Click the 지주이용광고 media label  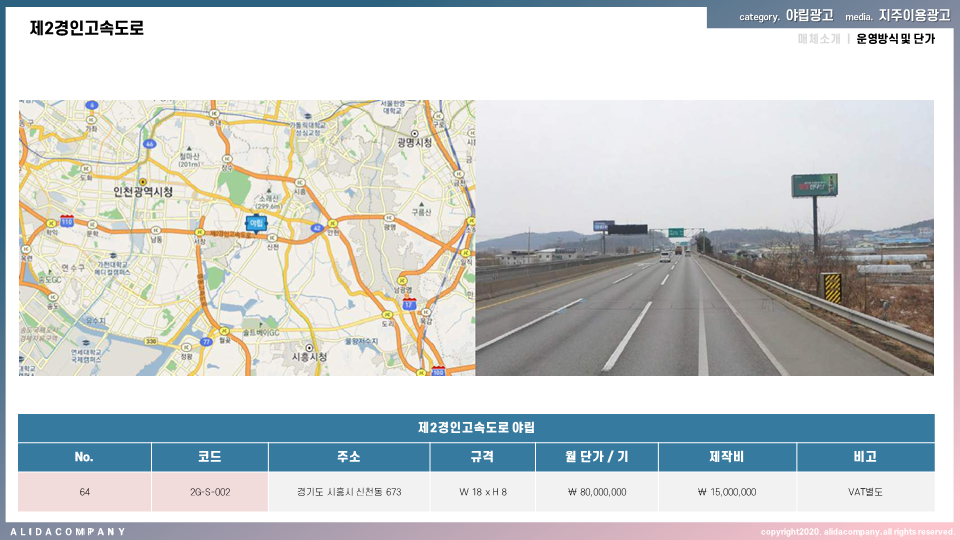tap(914, 16)
